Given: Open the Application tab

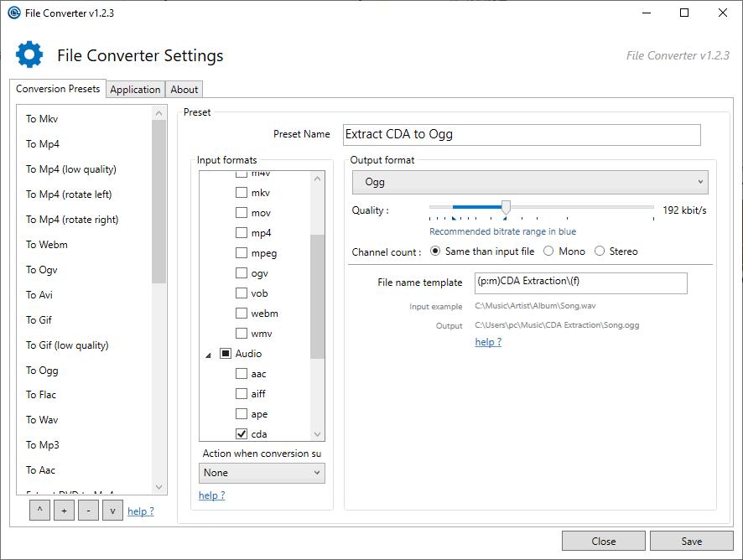Looking at the screenshot, I should 135,90.
